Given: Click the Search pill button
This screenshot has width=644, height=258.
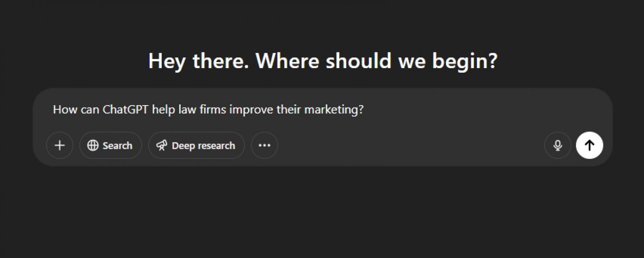Looking at the screenshot, I should (110, 146).
